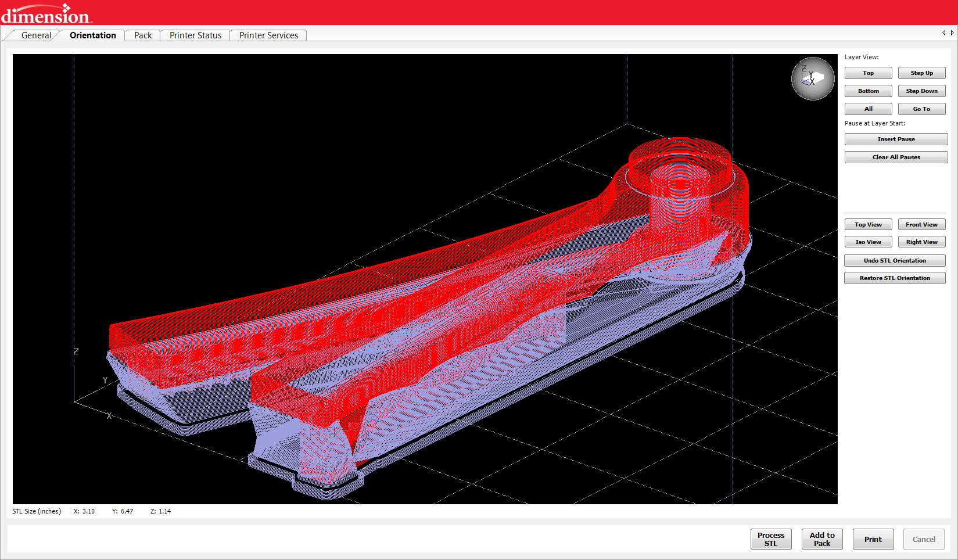Click Insert Pause

[896, 139]
